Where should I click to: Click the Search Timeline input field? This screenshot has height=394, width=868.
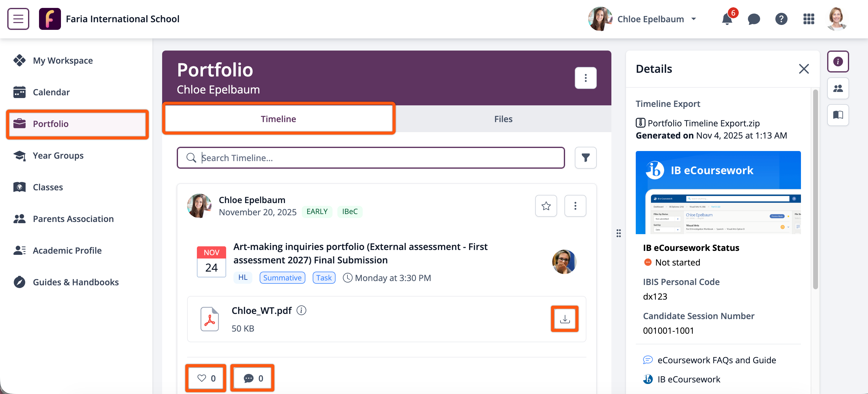[x=371, y=158]
